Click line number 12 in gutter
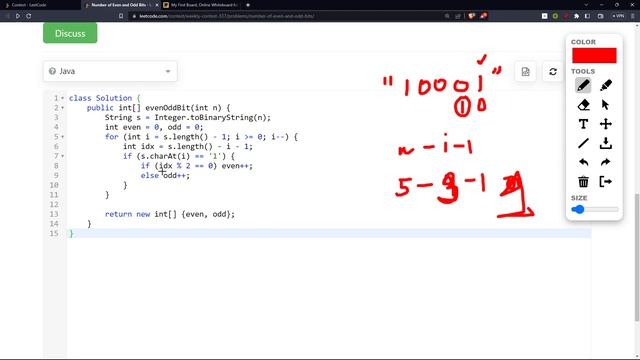 (54, 204)
